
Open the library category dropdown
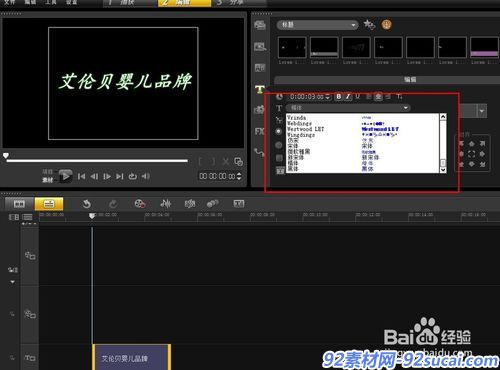tap(317, 25)
